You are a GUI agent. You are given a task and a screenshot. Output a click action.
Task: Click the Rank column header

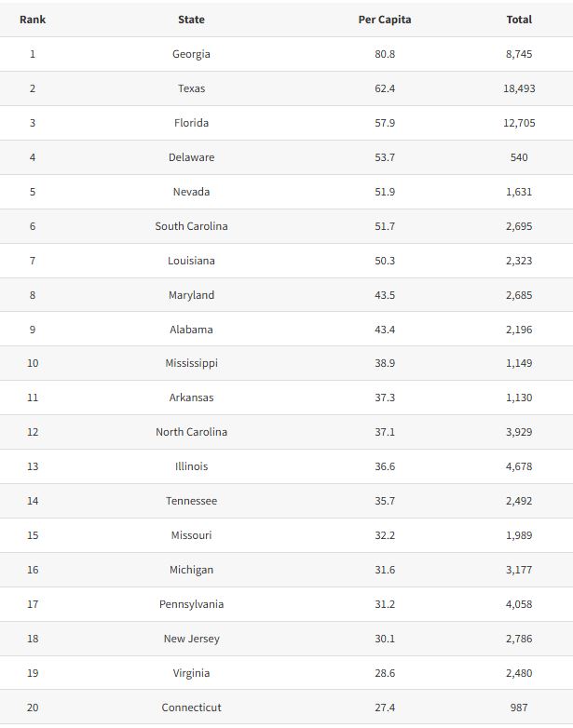pos(33,20)
